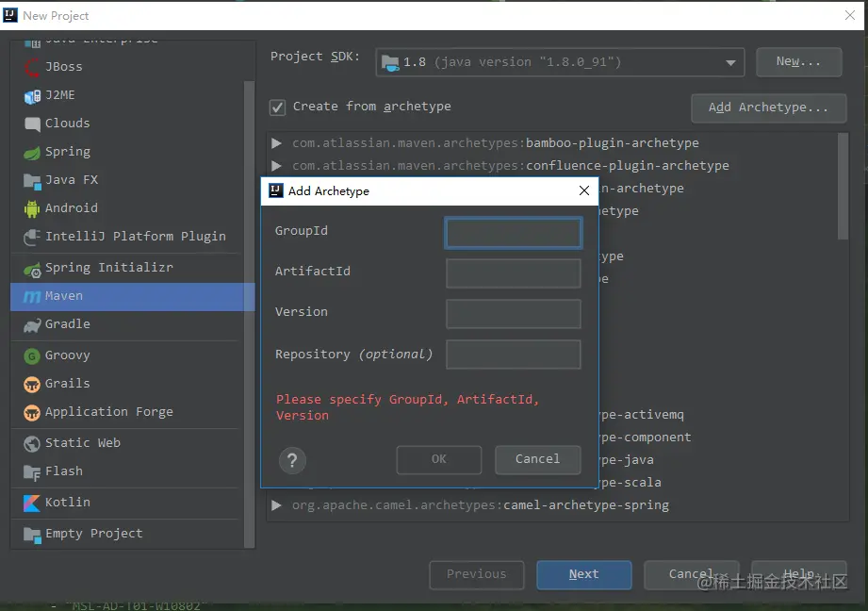868x611 pixels.
Task: Click the Android robot icon
Action: click(32, 208)
